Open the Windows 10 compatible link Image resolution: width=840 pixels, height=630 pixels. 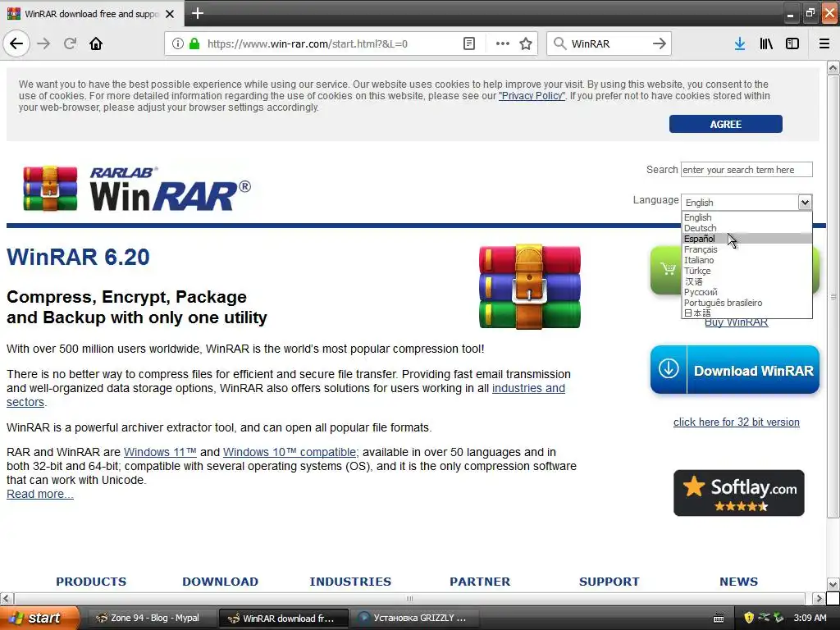coord(290,452)
